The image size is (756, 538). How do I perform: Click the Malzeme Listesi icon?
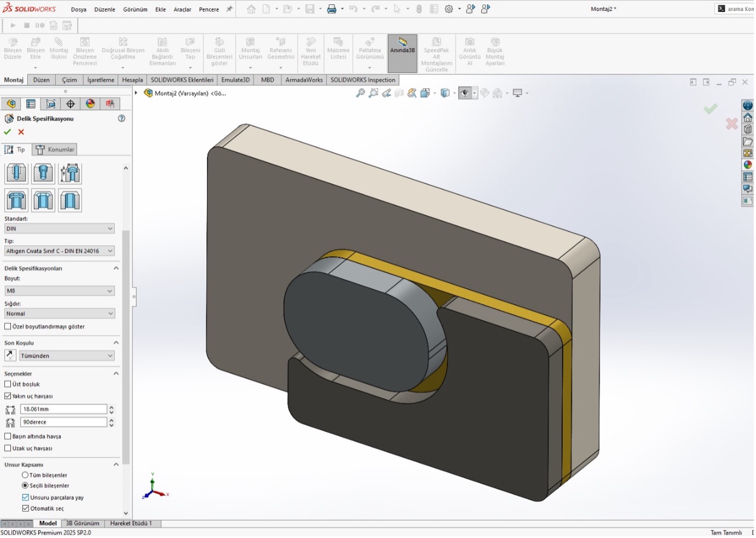click(x=338, y=49)
